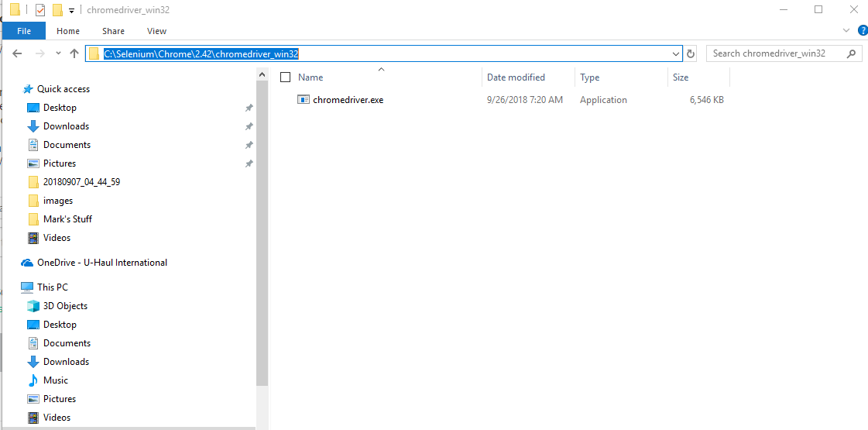Click the pin icon beside Desktop
The image size is (868, 430).
pos(249,108)
